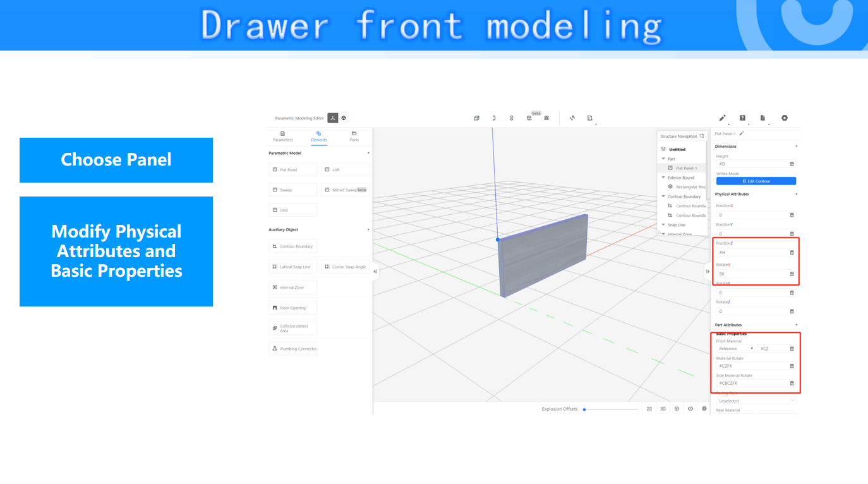The width and height of the screenshot is (868, 484).
Task: Collapse the Parametric Model section
Action: tap(368, 153)
